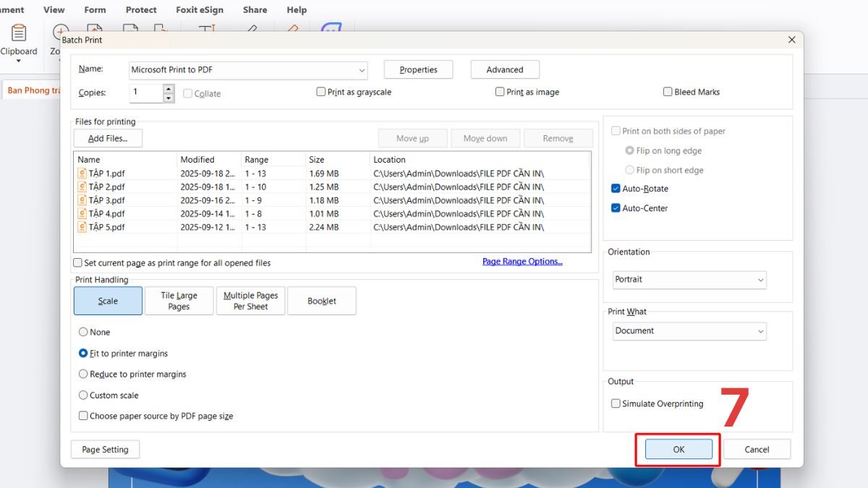The image size is (868, 488).
Task: Select the Custom scale option
Action: coord(83,395)
